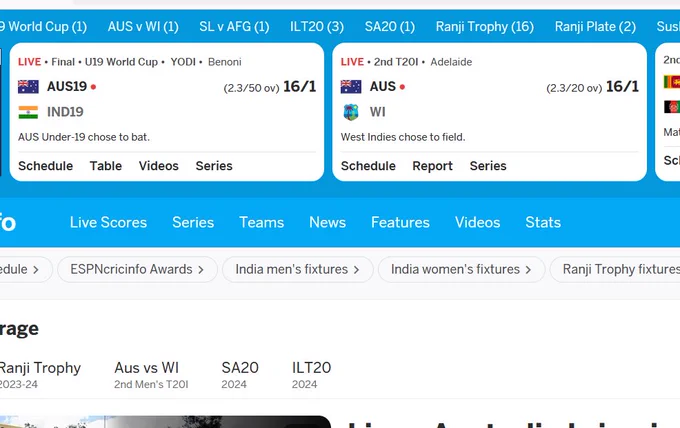Viewport: 680px width, 428px height.
Task: Select the Ranji Trophy (16) filter tab
Action: [485, 26]
